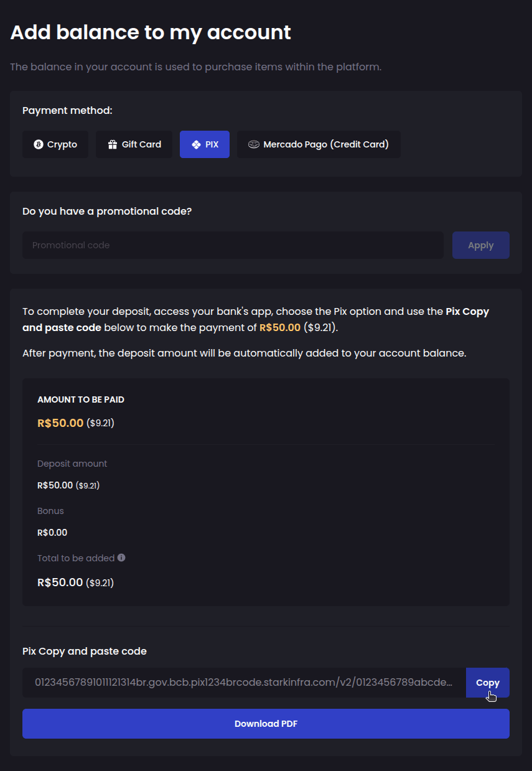The width and height of the screenshot is (532, 771).
Task: Select Mercado Pago (Credit Card) payment method
Action: click(x=319, y=144)
